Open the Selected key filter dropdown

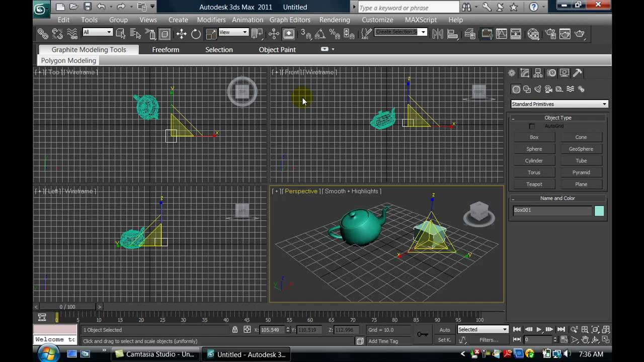coord(483,329)
